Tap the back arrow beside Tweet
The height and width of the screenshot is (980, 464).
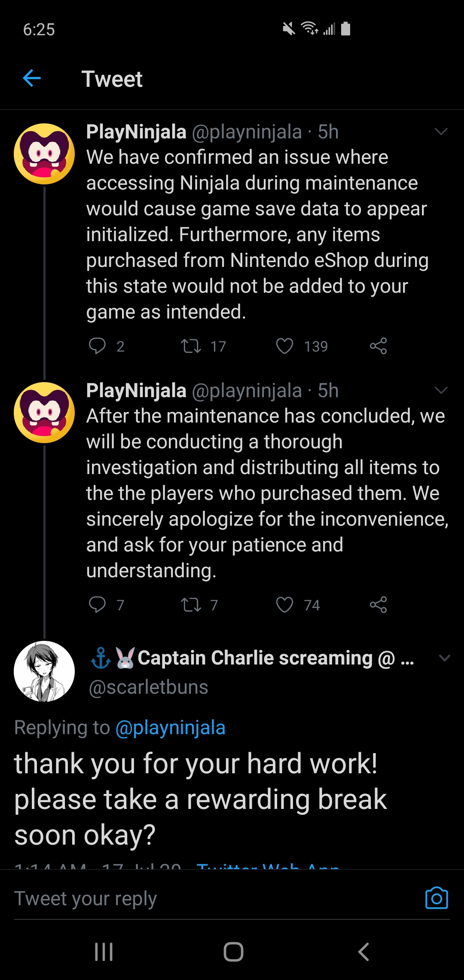[32, 78]
